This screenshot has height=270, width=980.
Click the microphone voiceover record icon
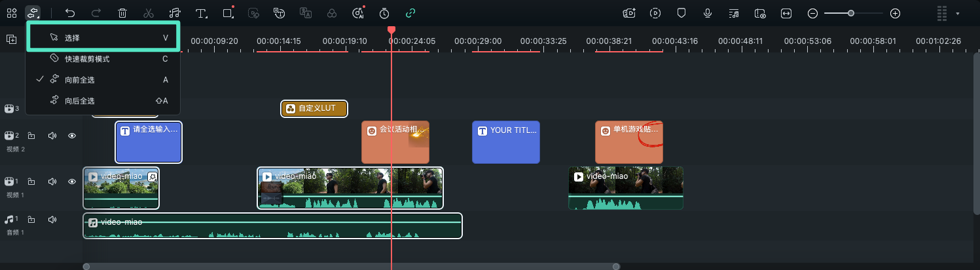point(708,13)
